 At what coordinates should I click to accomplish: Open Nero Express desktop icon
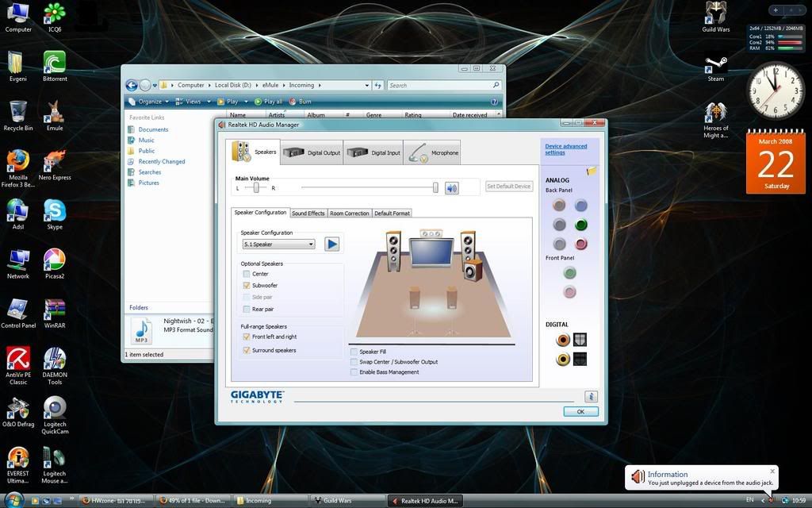pyautogui.click(x=55, y=165)
